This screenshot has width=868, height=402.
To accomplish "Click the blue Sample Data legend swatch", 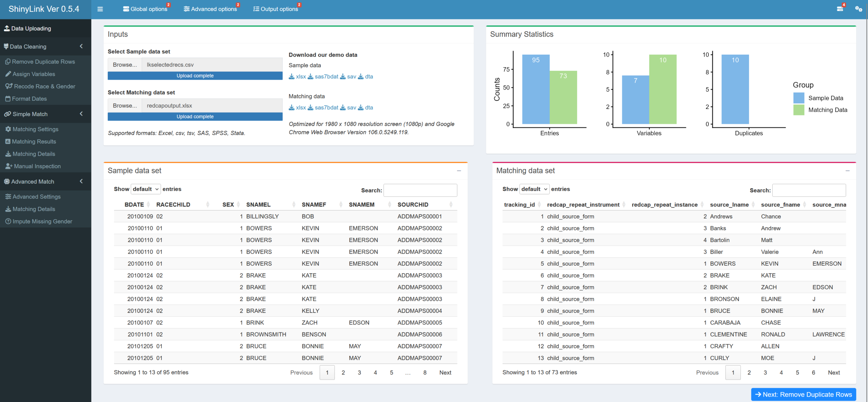I will [x=798, y=98].
